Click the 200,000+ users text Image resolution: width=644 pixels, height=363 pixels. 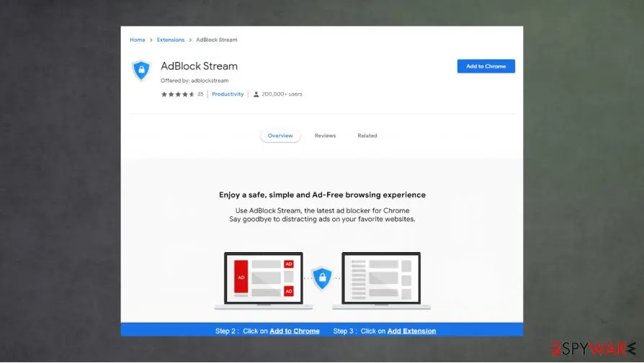click(282, 94)
